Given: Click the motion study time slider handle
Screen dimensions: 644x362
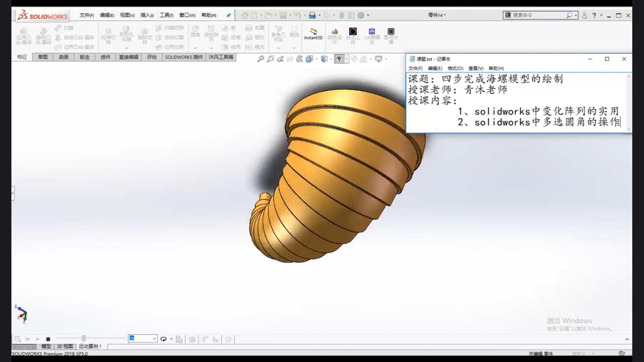Looking at the screenshot, I should [84, 339].
